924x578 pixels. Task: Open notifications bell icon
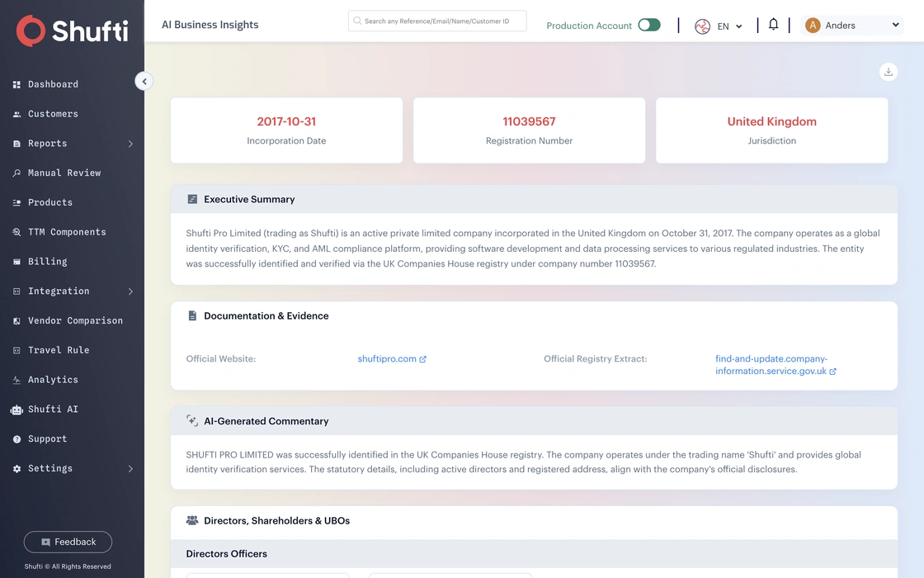pos(773,24)
